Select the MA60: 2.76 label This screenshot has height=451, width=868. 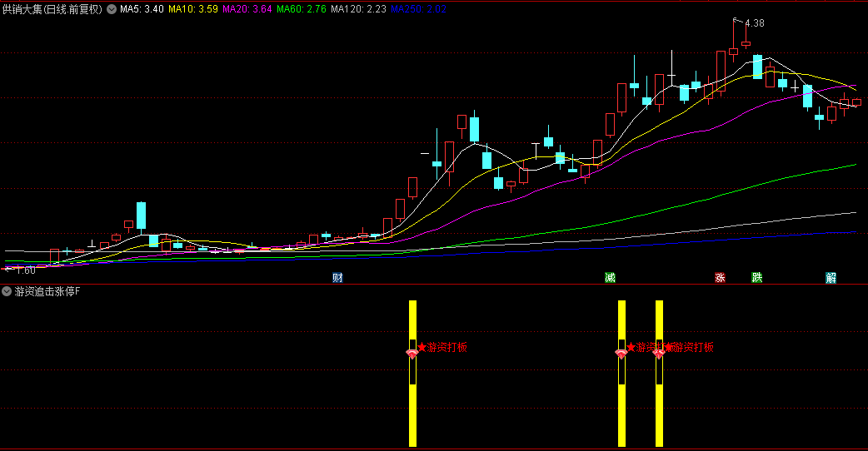[x=302, y=9]
